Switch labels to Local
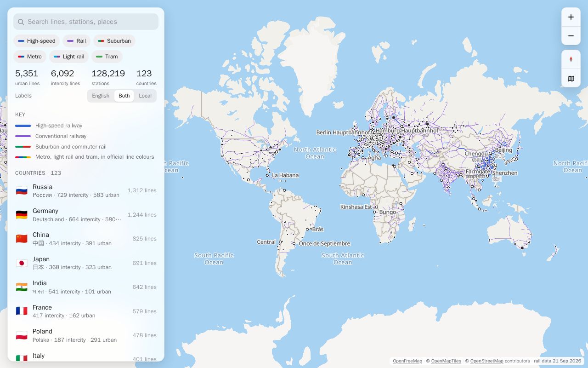588x368 pixels. (x=145, y=96)
